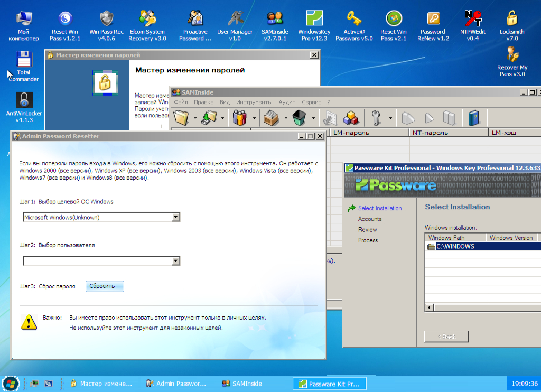
Task: Open the Мой компьютер desktop icon
Action: (x=24, y=26)
